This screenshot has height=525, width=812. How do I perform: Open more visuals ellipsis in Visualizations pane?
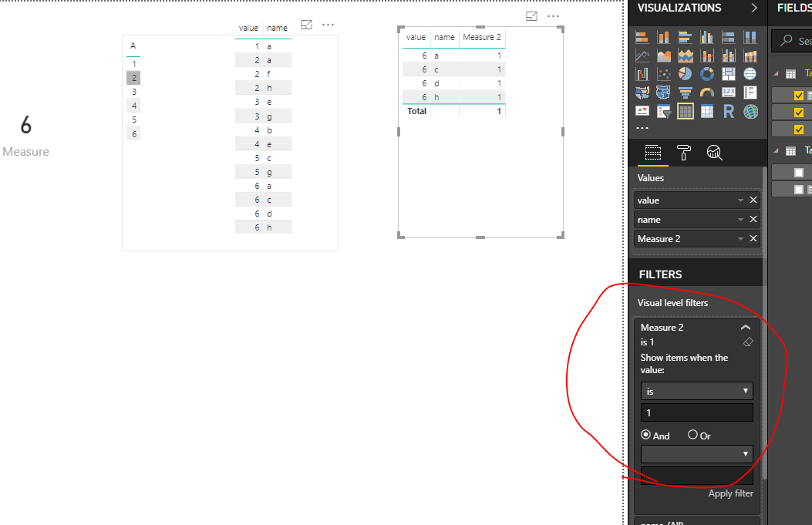(x=642, y=127)
